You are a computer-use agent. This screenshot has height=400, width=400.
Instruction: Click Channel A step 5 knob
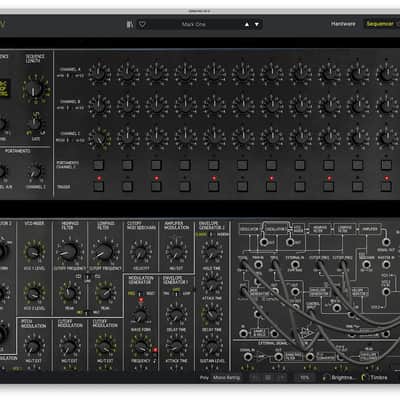coord(214,74)
